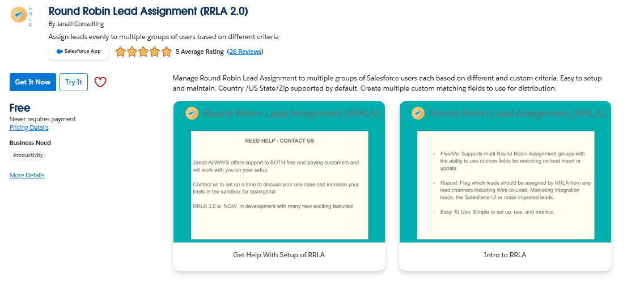Select the Productivity business need tag
Viewport: 644px width, 281px height.
click(28, 155)
